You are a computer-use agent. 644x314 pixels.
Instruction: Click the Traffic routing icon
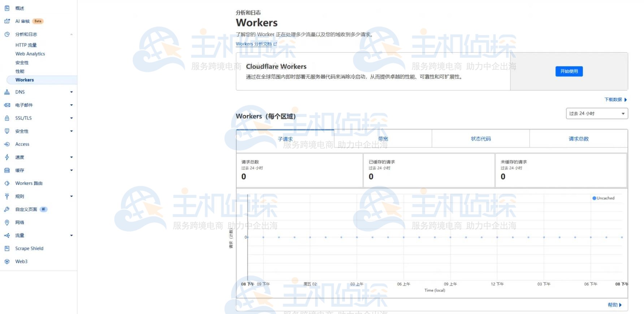(x=7, y=235)
